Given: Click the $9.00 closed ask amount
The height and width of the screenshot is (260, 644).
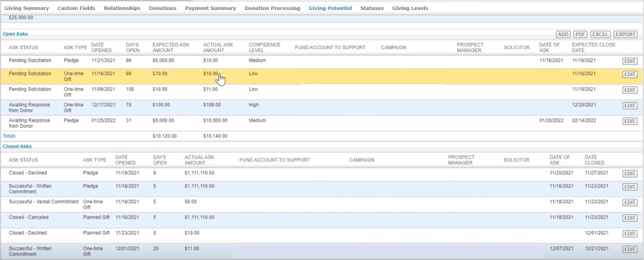Looking at the screenshot, I should pyautogui.click(x=191, y=202).
